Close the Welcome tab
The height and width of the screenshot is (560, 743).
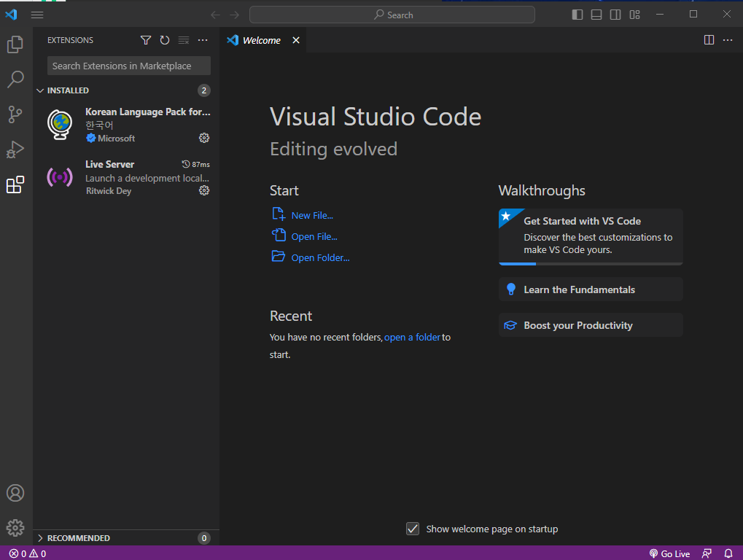(x=296, y=40)
